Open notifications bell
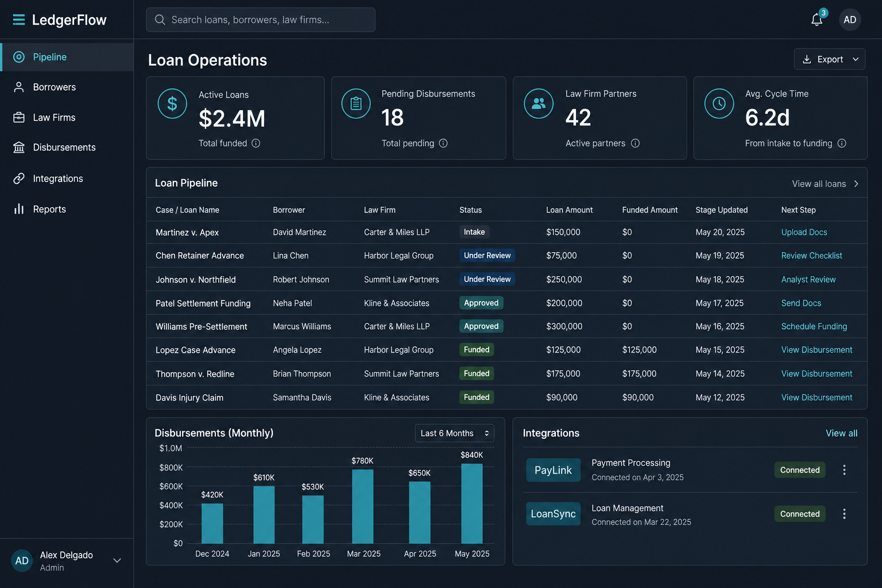Viewport: 882px width, 588px height. point(817,20)
